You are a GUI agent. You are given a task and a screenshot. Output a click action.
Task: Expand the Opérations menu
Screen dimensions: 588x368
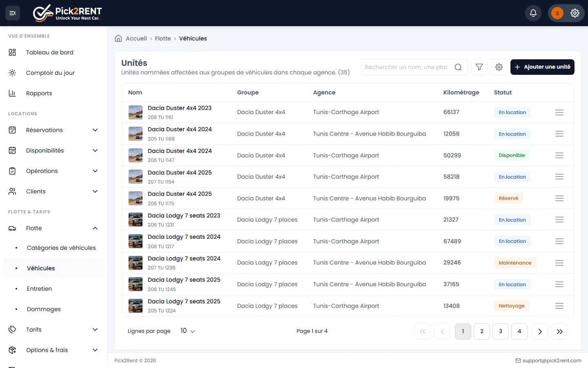[54, 171]
